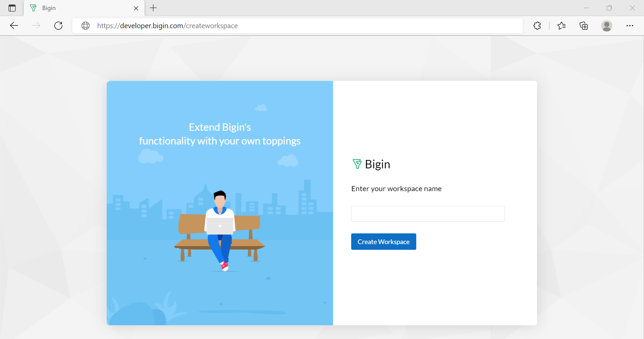
Task: Open the Settings and more menu
Action: [630, 25]
